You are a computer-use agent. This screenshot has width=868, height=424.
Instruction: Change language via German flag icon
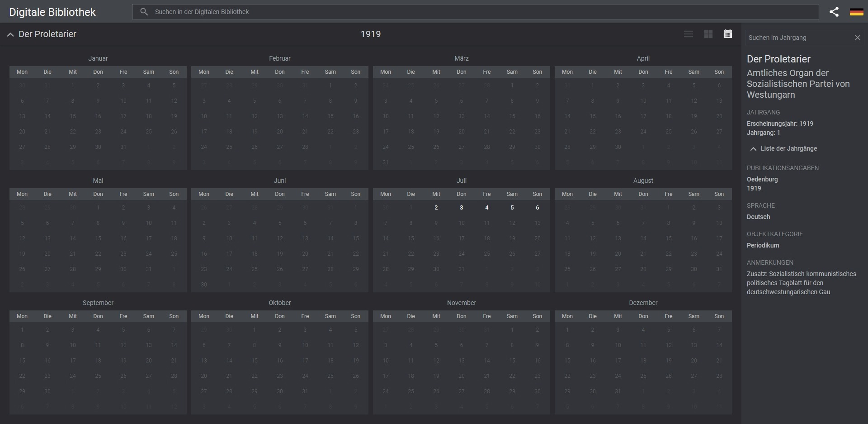pos(856,12)
